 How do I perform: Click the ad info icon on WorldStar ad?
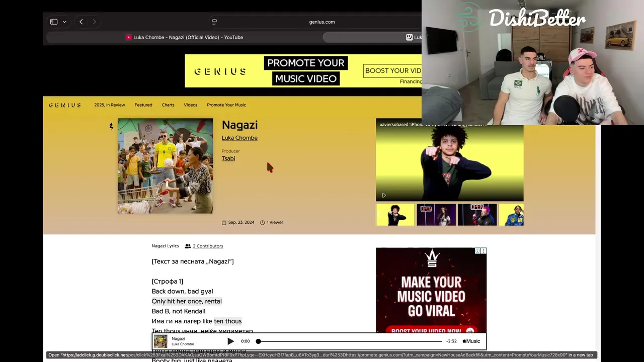point(478,250)
